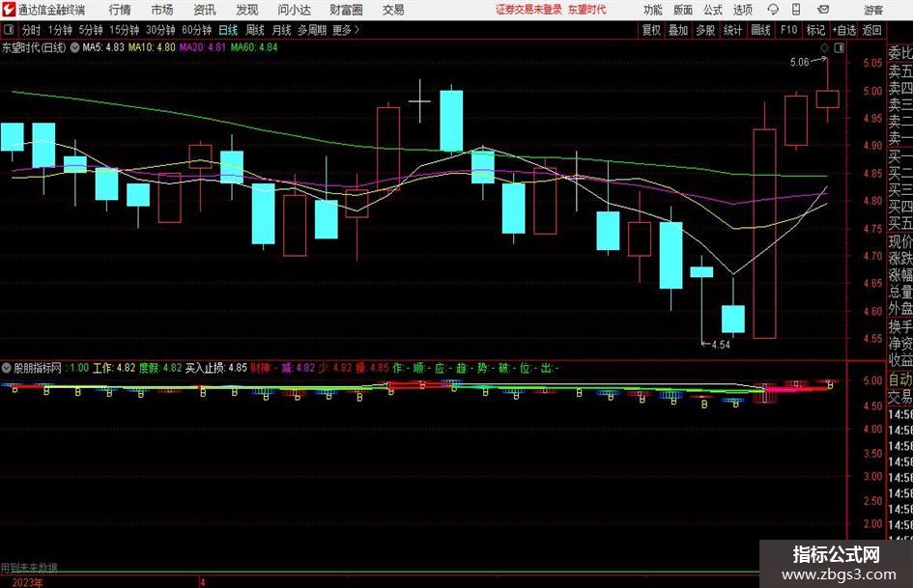913x588 pixels.
Task: Click the 返回 back button
Action: coord(871,30)
